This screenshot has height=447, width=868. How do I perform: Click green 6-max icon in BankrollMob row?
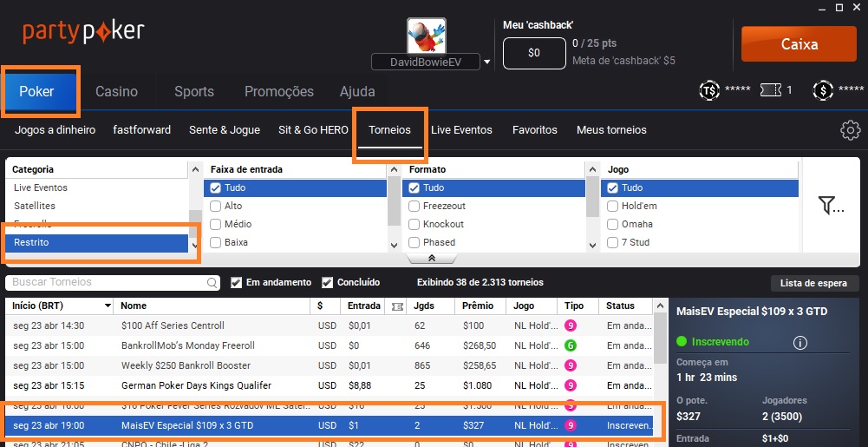coord(571,345)
